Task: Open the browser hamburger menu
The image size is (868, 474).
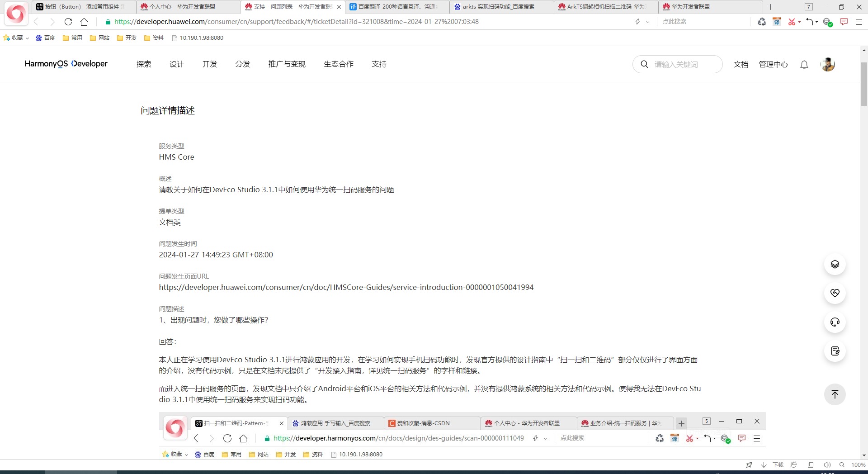Action: (x=859, y=22)
